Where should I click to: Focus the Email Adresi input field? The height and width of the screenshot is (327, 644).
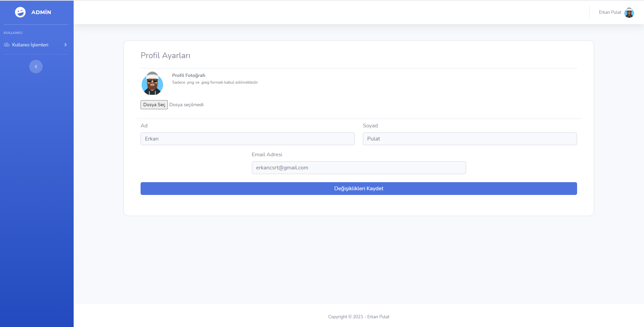(x=359, y=168)
